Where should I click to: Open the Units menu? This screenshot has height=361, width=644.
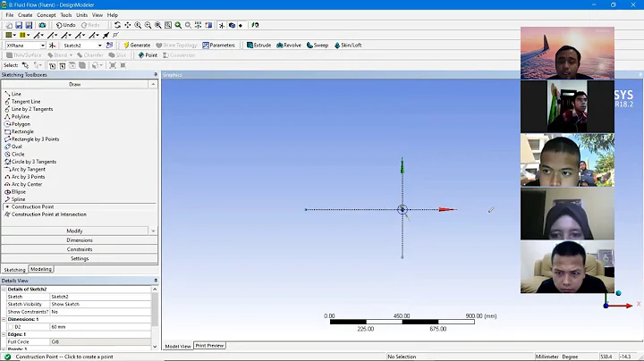pyautogui.click(x=81, y=15)
